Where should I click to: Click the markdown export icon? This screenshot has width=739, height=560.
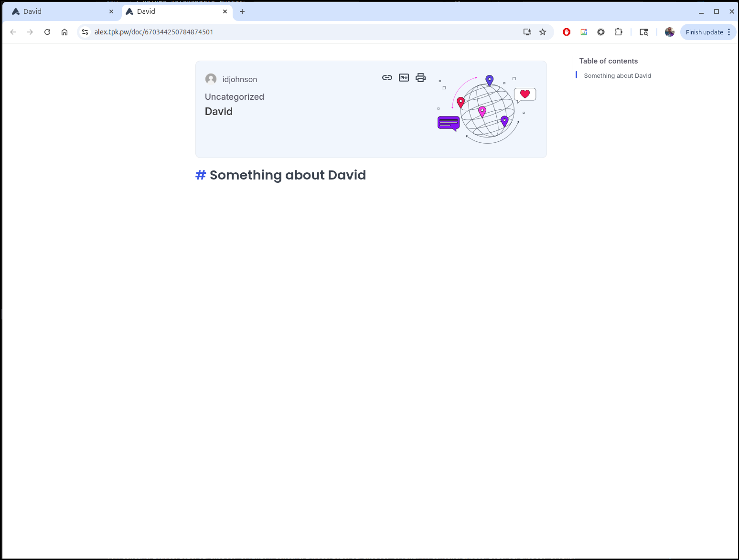pos(404,78)
